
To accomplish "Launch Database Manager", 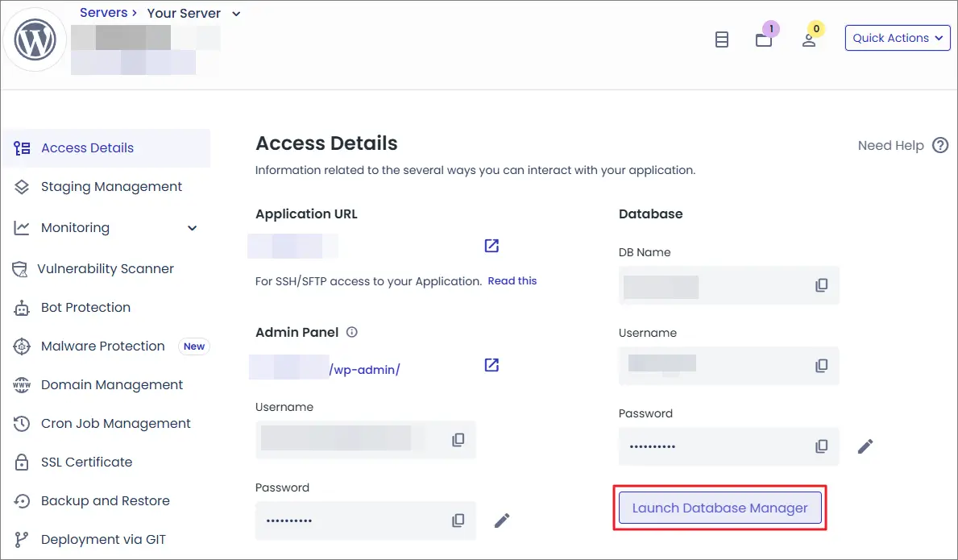I will coord(720,508).
